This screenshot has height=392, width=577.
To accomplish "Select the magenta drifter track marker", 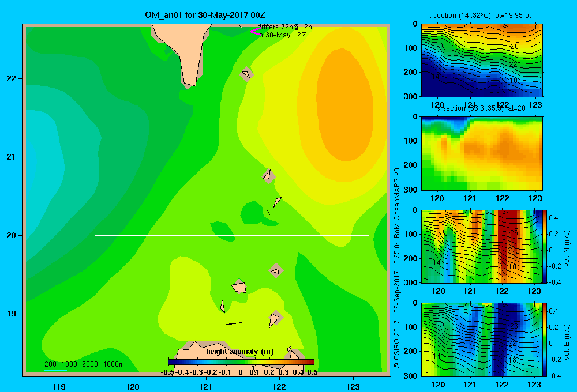I will pos(254,31).
